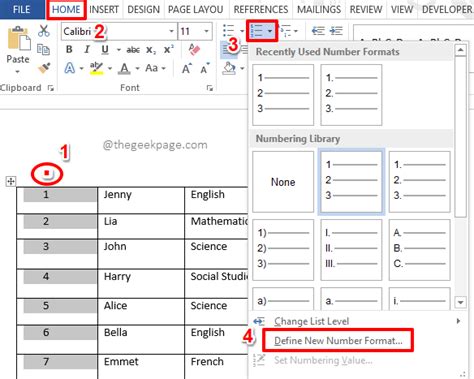Open the Calibri font name dropdown
Screen dimensions: 474x379
coord(171,31)
